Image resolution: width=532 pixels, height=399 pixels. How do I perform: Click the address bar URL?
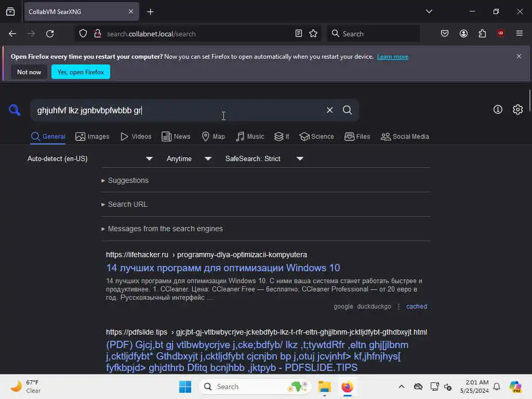click(151, 34)
